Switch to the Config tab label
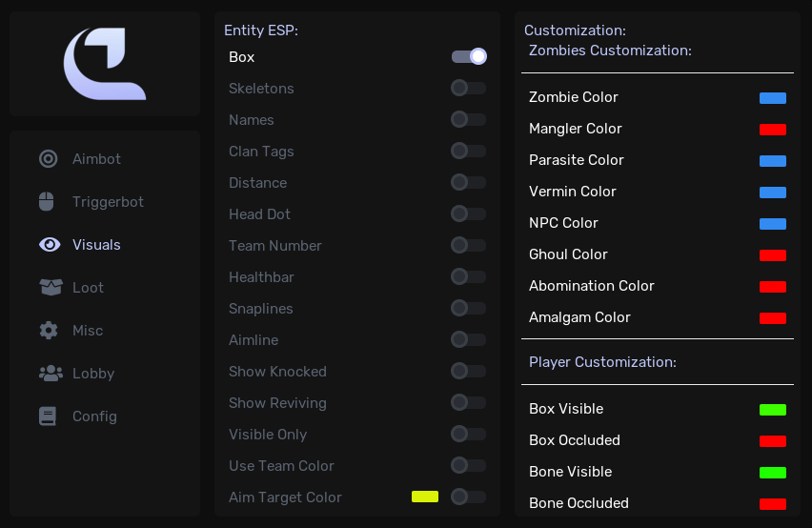 [94, 416]
